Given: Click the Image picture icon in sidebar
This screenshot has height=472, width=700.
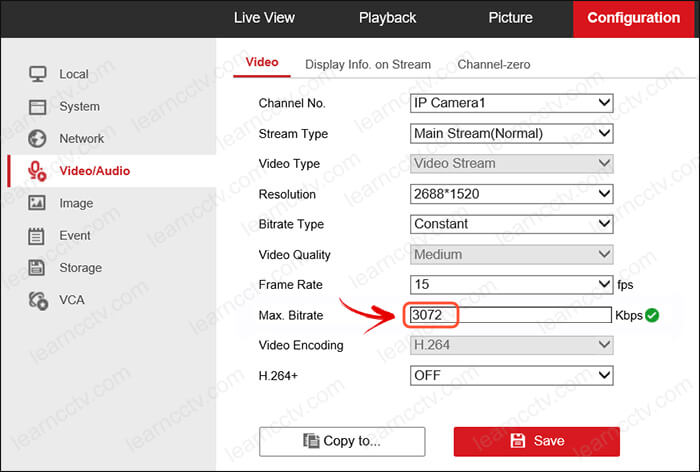Looking at the screenshot, I should click(38, 203).
